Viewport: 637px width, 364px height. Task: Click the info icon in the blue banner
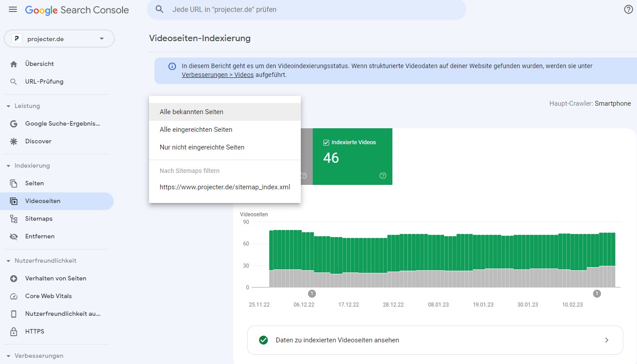pyautogui.click(x=172, y=66)
